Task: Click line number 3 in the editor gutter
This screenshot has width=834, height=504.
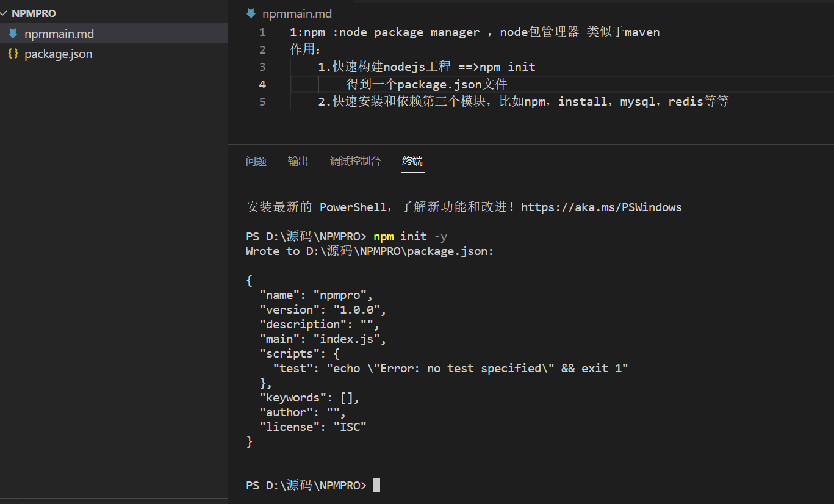Action: [x=262, y=67]
